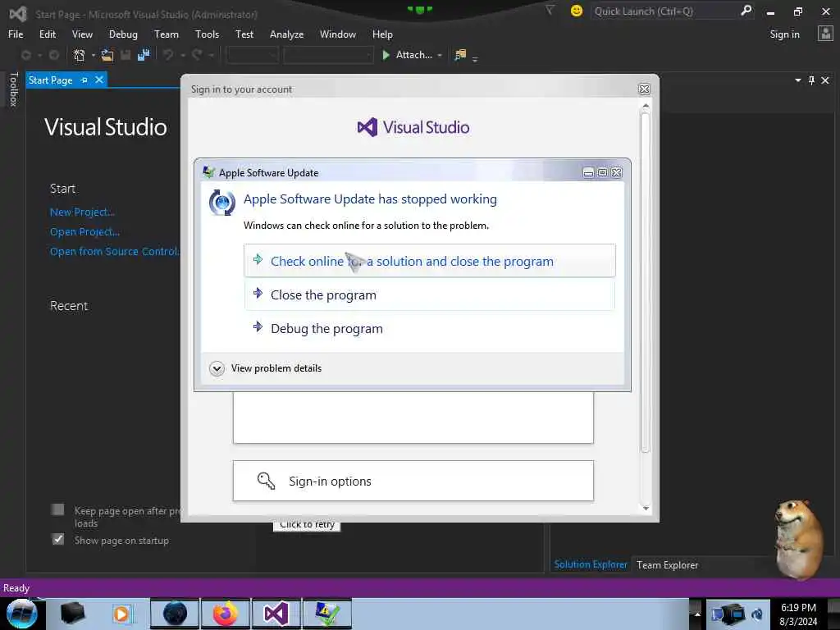840x630 pixels.
Task: Open the media player taskbar icon
Action: 121,614
